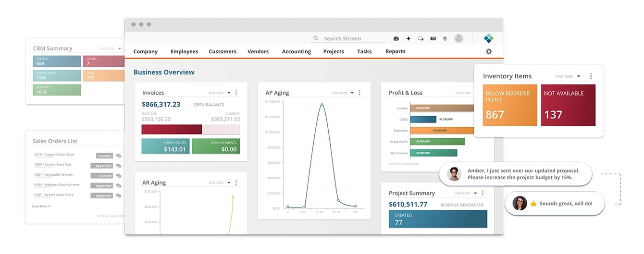This screenshot has height=254, width=644.
Task: Click Open Payments $0.00 tile
Action: pos(216,146)
